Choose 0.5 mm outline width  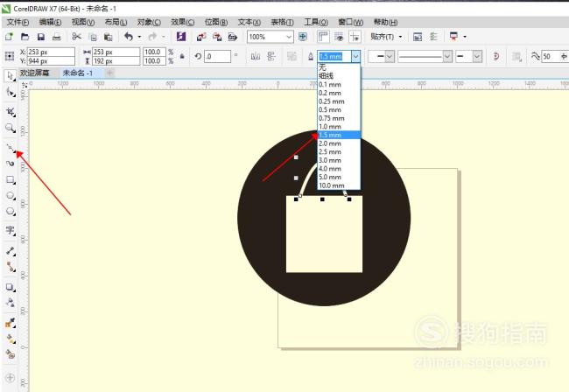coord(339,109)
